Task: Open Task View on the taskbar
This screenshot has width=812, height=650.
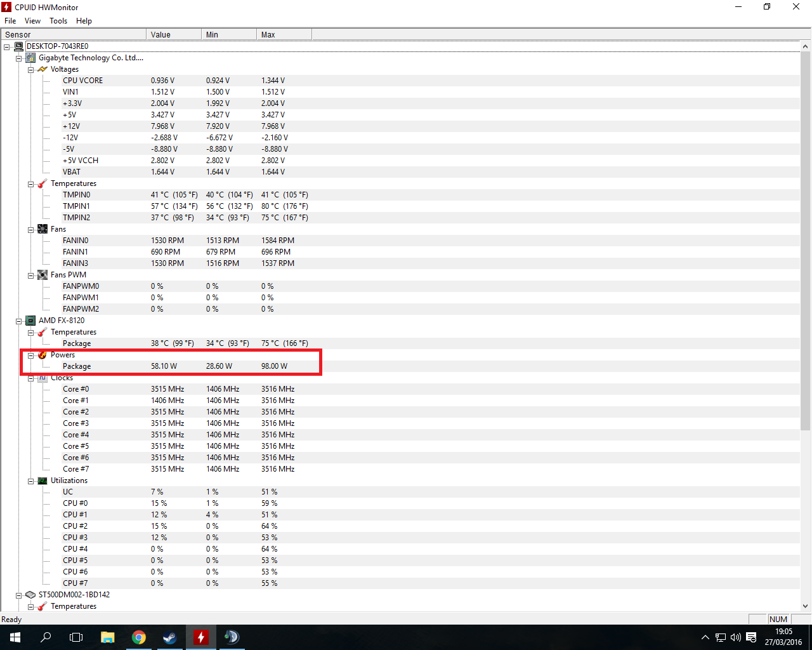Action: click(x=76, y=637)
